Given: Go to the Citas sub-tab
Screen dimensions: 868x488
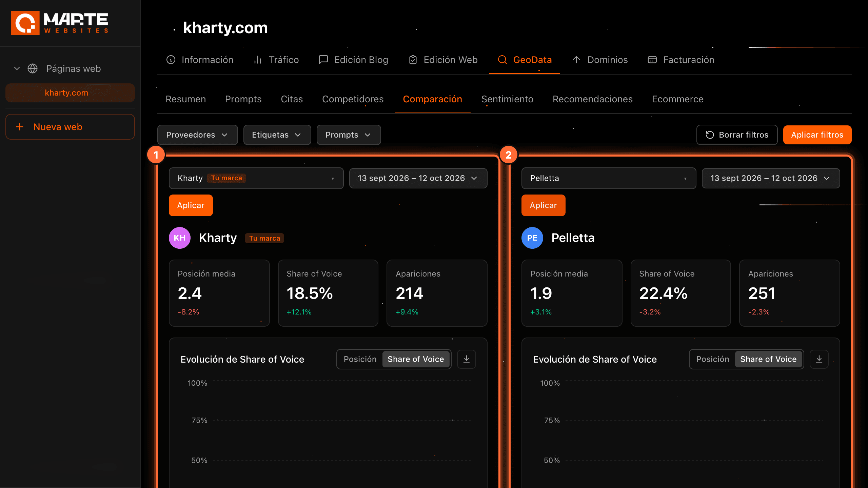Looking at the screenshot, I should point(292,99).
